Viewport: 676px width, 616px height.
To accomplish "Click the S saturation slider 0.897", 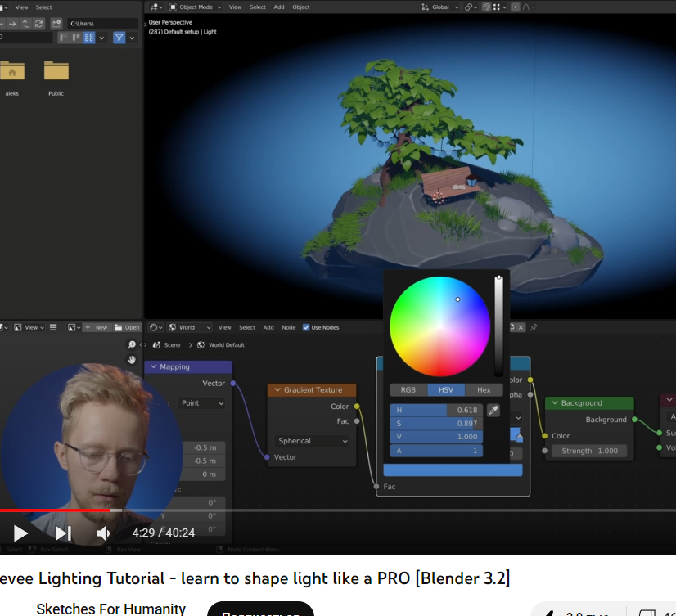I will click(436, 424).
